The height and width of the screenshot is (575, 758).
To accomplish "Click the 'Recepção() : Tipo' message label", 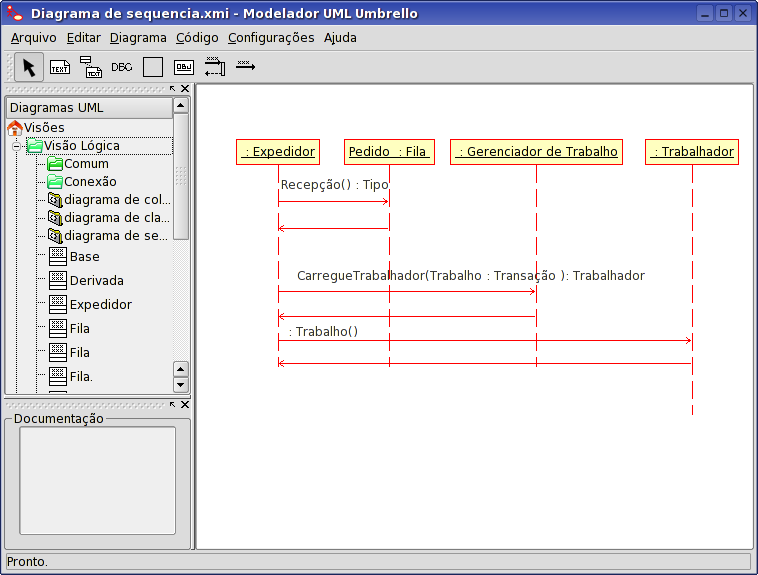I will point(335,185).
